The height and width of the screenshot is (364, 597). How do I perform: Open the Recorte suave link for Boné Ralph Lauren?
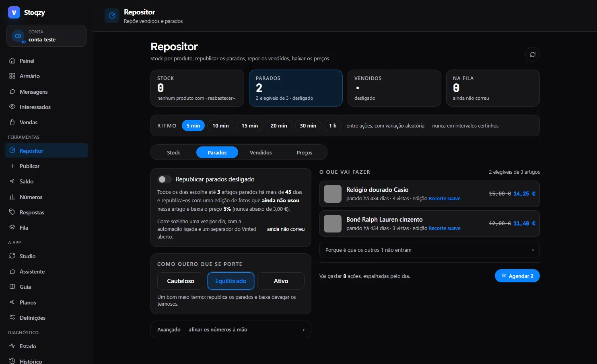pyautogui.click(x=444, y=228)
